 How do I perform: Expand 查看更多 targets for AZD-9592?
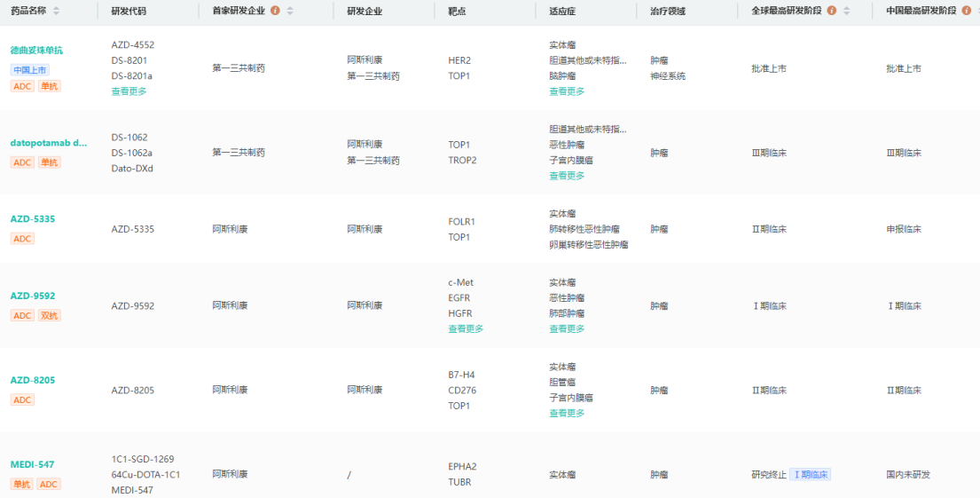coord(466,328)
